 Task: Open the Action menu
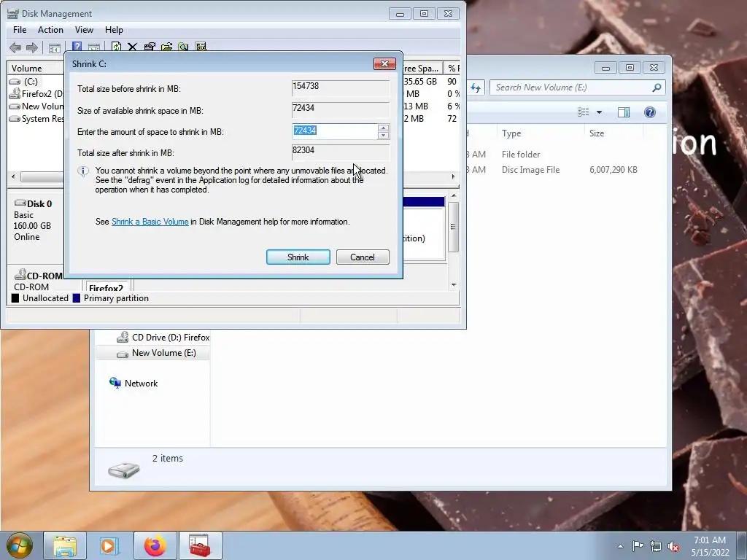[x=50, y=29]
